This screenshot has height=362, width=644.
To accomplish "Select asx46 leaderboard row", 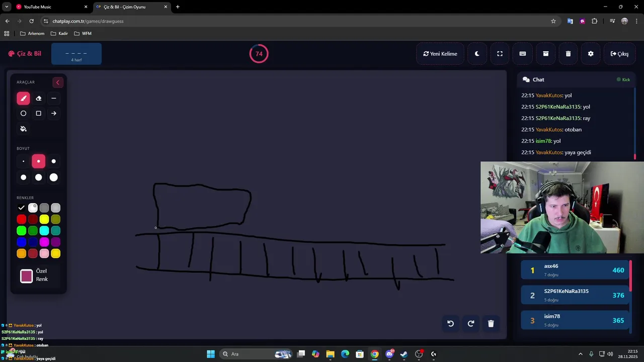I will point(575,270).
